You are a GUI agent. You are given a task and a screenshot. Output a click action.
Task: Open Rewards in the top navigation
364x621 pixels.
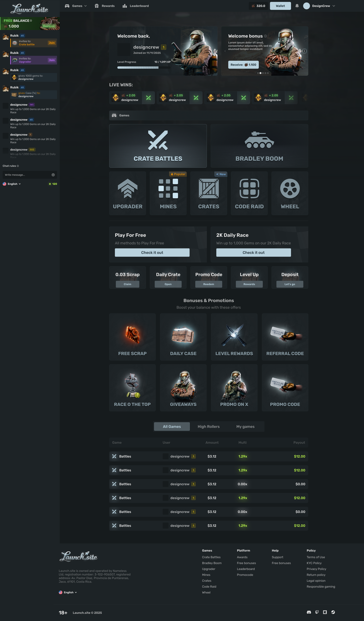click(105, 6)
